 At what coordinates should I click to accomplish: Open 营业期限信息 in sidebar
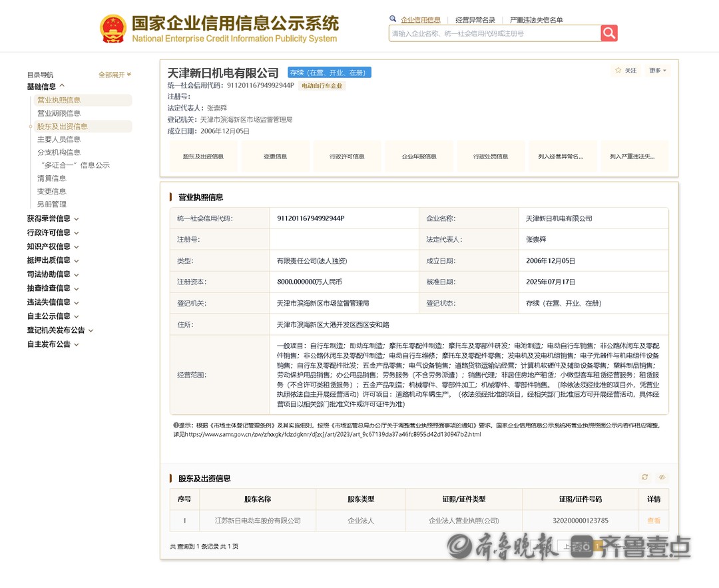(x=59, y=113)
